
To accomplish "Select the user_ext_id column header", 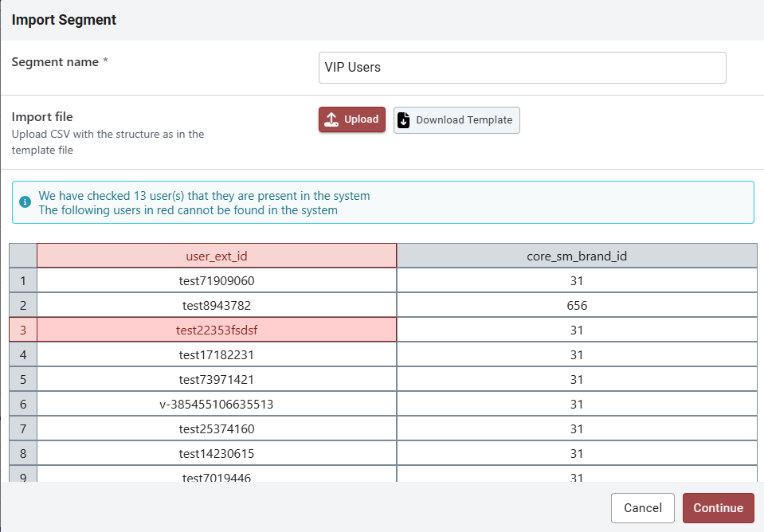I will [x=217, y=256].
